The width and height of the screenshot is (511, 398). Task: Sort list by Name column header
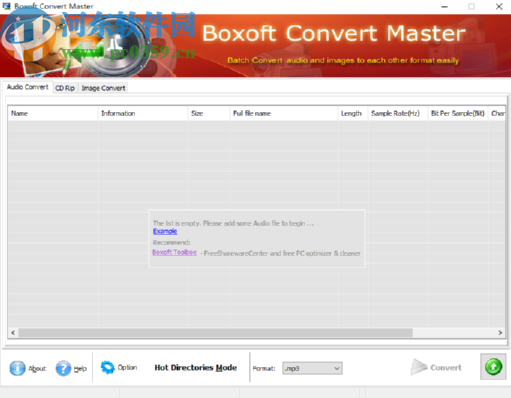(53, 113)
